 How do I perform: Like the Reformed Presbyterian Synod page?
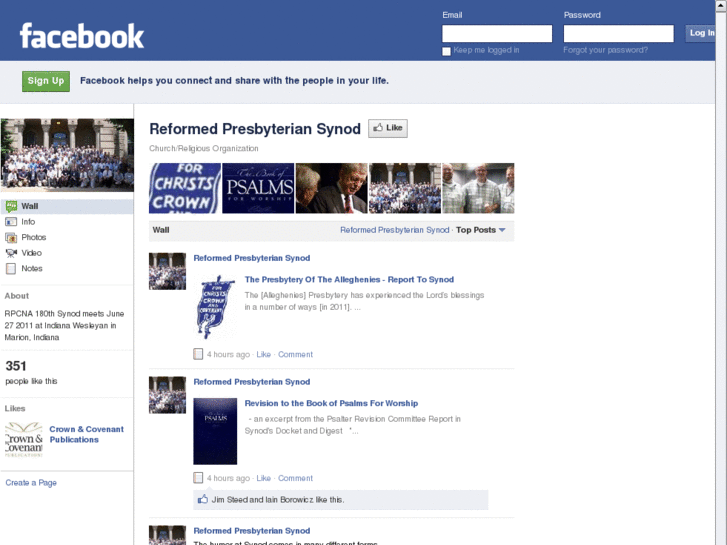(388, 128)
